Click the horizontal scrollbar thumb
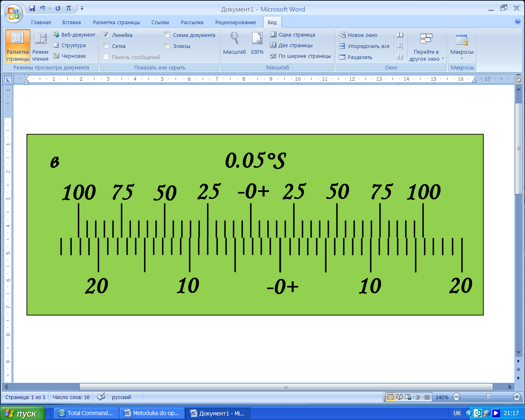 [286, 387]
